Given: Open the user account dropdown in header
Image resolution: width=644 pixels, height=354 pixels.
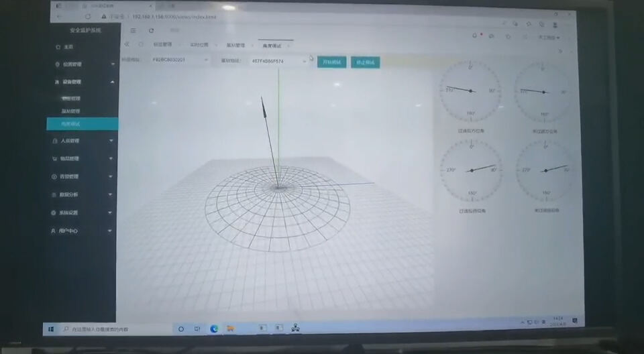Looking at the screenshot, I should click(548, 38).
